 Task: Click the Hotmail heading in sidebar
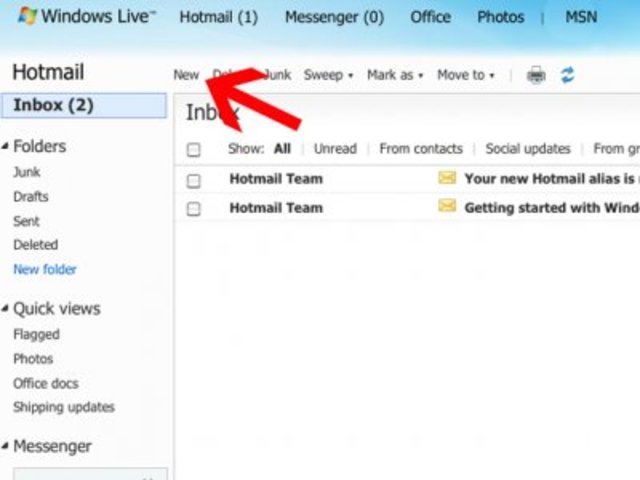pos(48,72)
